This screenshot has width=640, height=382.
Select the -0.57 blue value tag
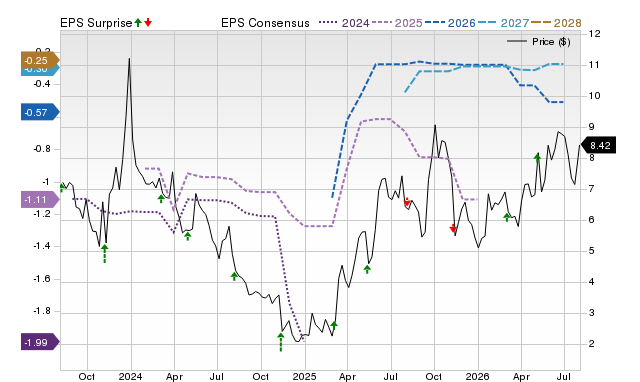point(39,112)
